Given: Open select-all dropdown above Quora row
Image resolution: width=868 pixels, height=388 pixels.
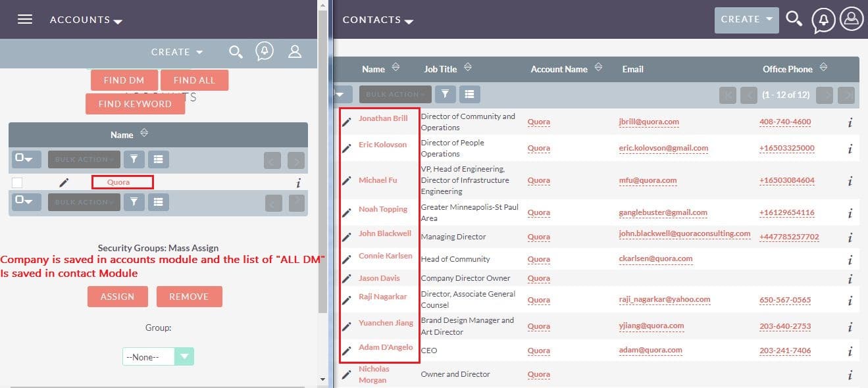Looking at the screenshot, I should click(26, 159).
